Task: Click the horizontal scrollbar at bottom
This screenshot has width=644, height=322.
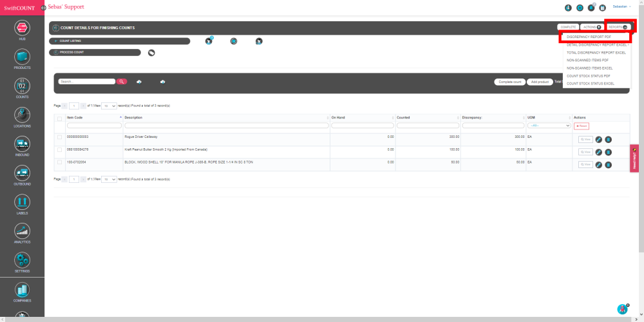Action: [x=319, y=319]
